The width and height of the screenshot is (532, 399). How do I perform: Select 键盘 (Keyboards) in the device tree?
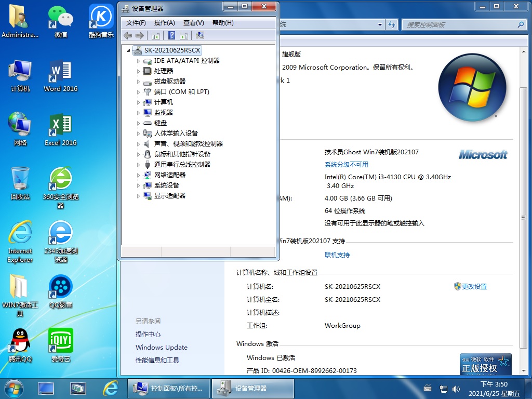(161, 123)
